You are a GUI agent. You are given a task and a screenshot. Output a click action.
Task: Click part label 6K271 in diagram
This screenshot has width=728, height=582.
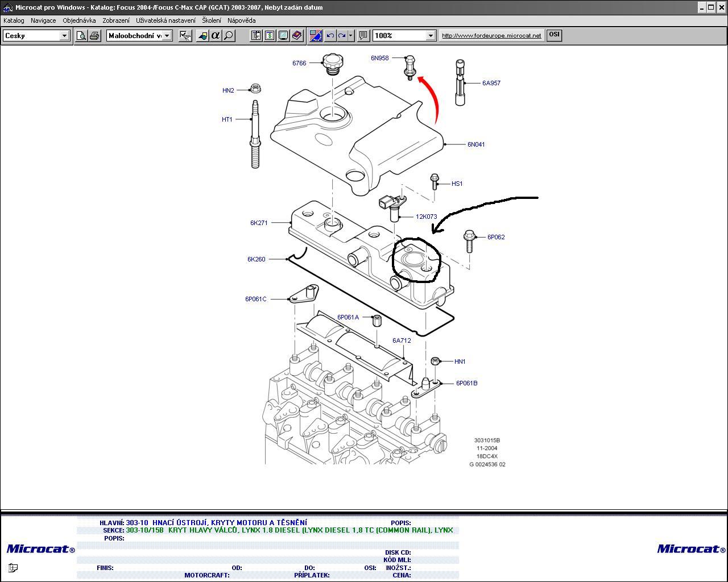coord(259,223)
